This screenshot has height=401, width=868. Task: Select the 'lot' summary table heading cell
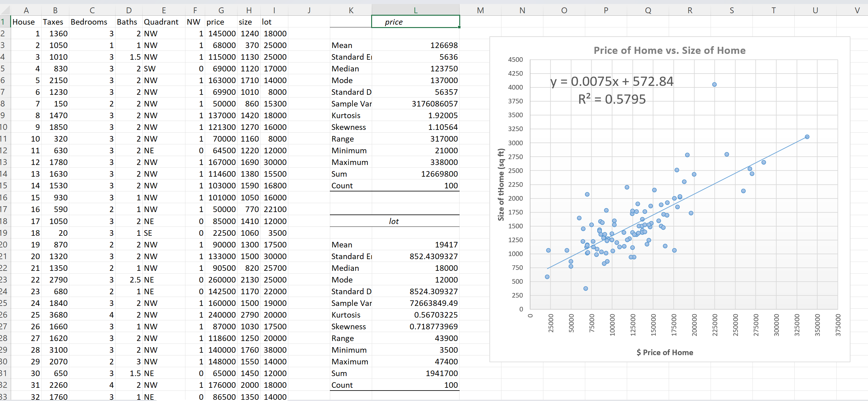pos(394,221)
